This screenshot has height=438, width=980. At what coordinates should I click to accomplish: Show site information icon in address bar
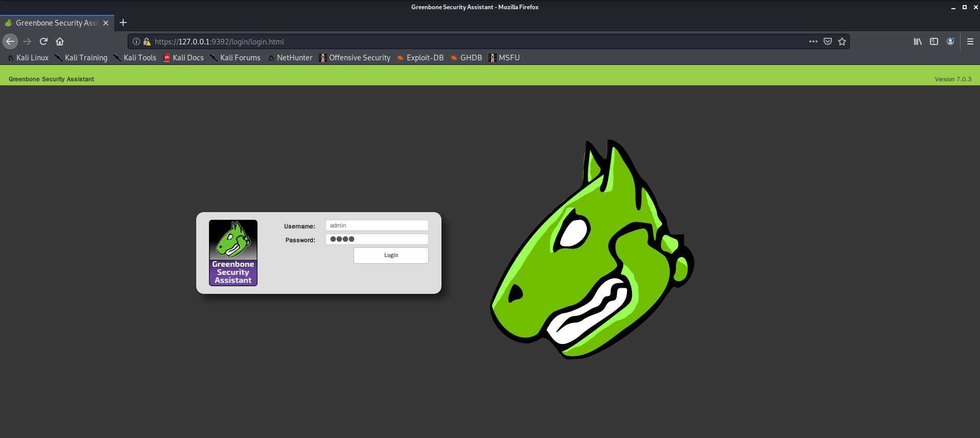tap(136, 41)
